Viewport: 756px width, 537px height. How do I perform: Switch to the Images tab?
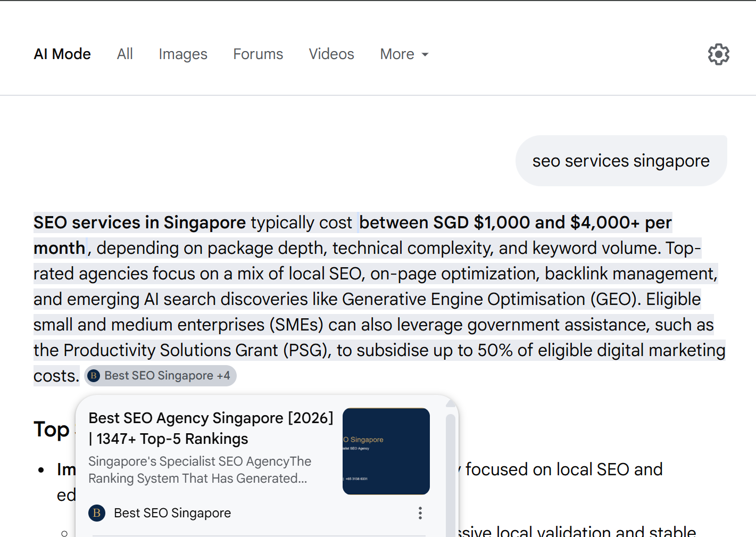pos(183,54)
